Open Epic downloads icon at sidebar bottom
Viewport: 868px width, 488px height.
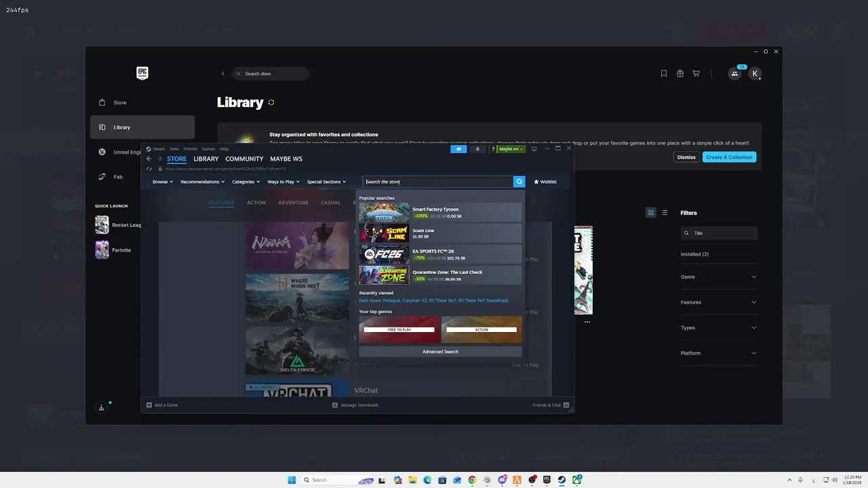pyautogui.click(x=102, y=407)
